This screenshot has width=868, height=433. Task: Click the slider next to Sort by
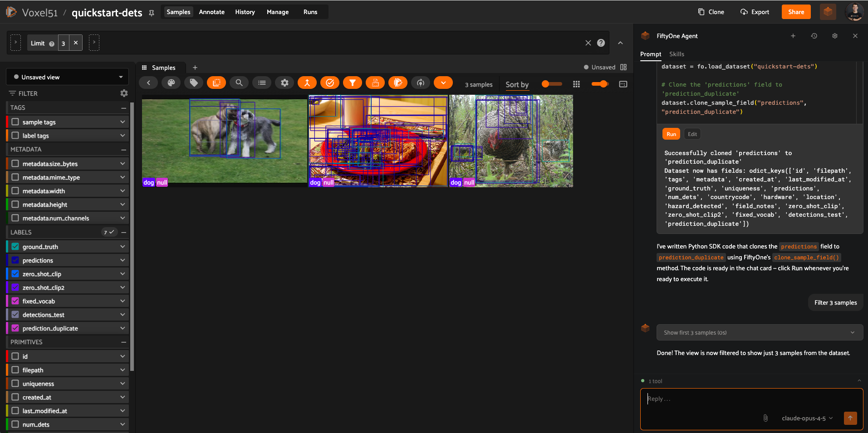pos(552,84)
